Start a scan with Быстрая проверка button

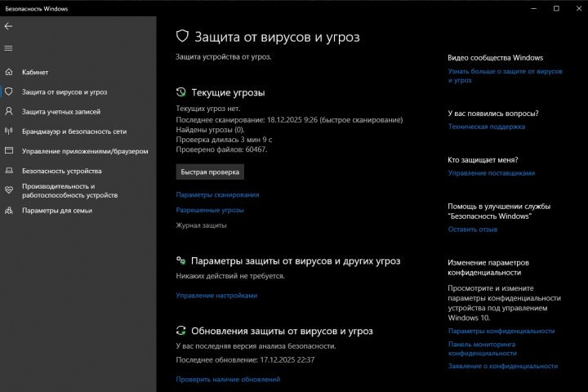(x=210, y=171)
